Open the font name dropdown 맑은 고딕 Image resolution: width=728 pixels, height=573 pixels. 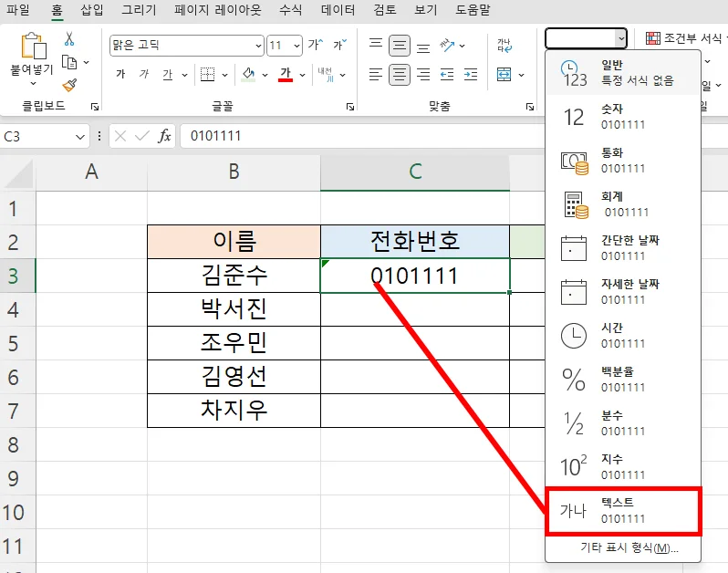point(258,46)
